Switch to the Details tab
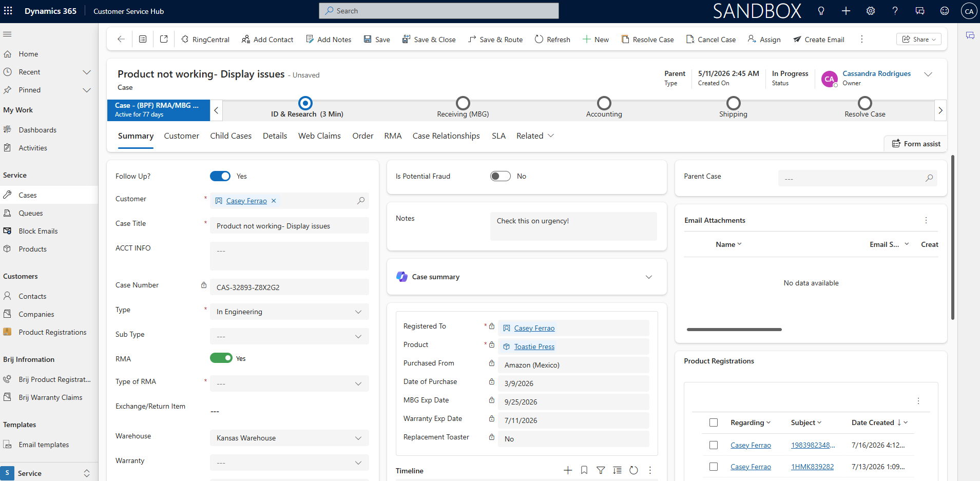Viewport: 980px width, 481px height. click(275, 136)
